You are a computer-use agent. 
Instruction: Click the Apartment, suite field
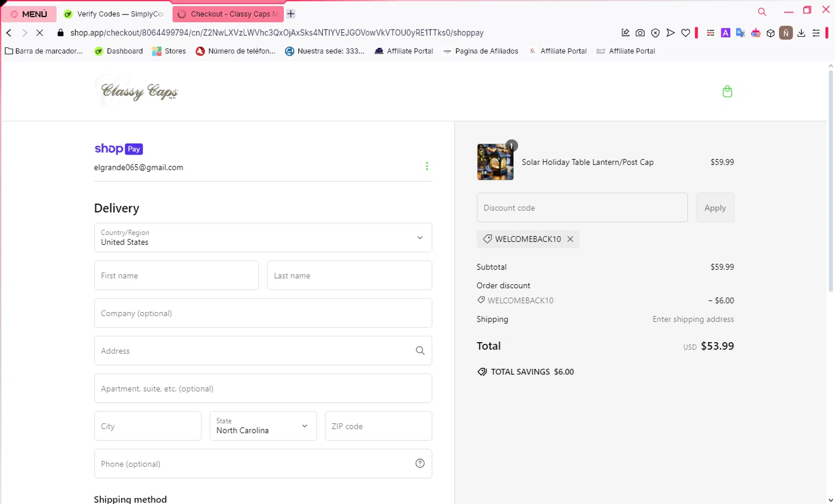click(x=263, y=388)
